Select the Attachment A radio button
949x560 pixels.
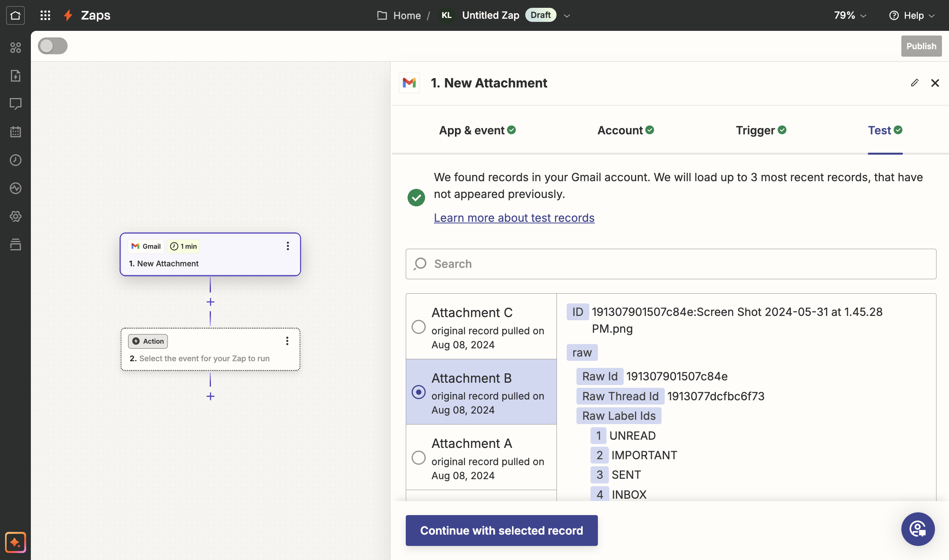(x=419, y=458)
